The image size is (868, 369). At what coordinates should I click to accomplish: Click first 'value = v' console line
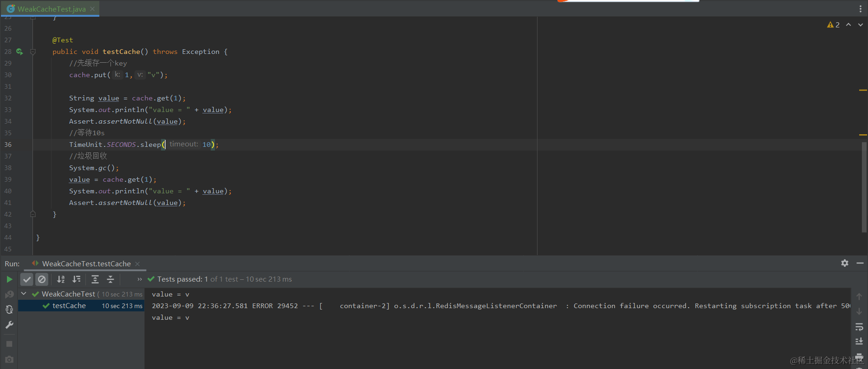point(170,294)
